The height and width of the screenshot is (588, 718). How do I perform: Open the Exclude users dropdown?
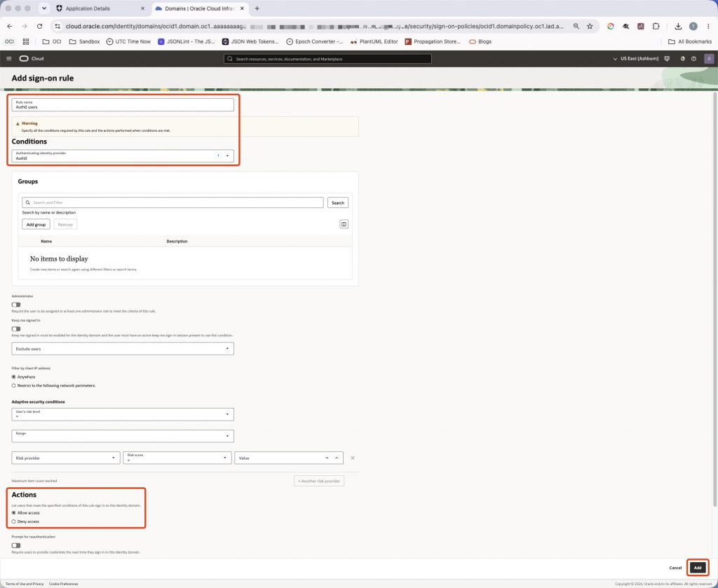pyautogui.click(x=123, y=349)
